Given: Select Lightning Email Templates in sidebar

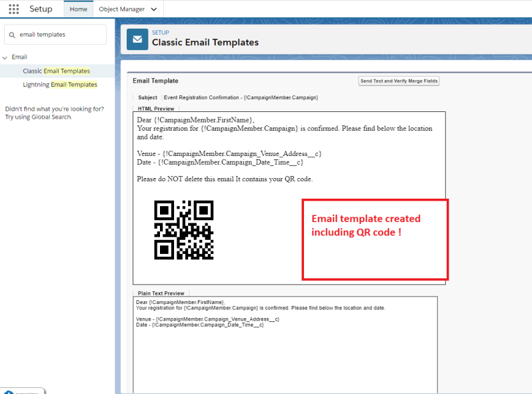Looking at the screenshot, I should [60, 85].
